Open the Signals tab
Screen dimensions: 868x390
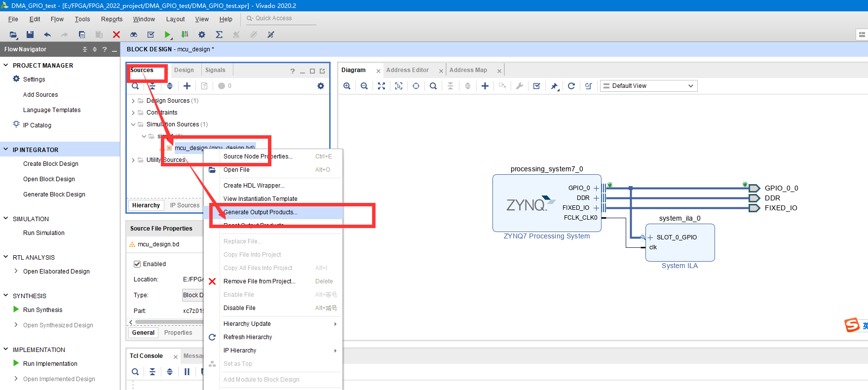click(x=215, y=70)
